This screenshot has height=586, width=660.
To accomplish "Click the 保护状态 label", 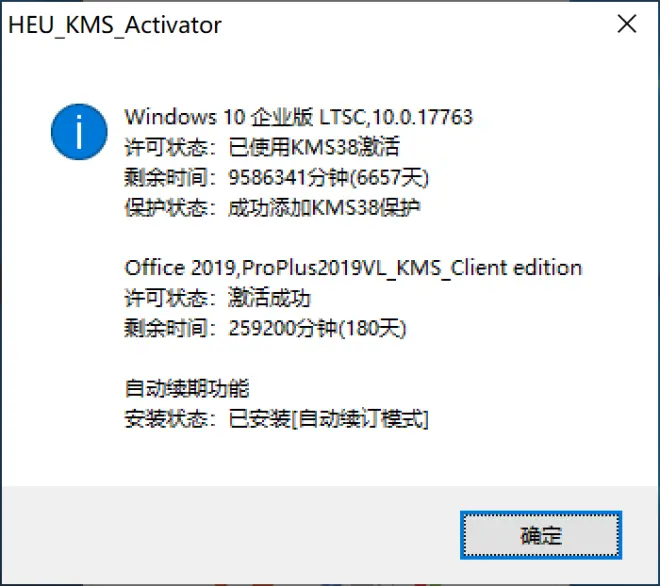I will click(x=166, y=208).
